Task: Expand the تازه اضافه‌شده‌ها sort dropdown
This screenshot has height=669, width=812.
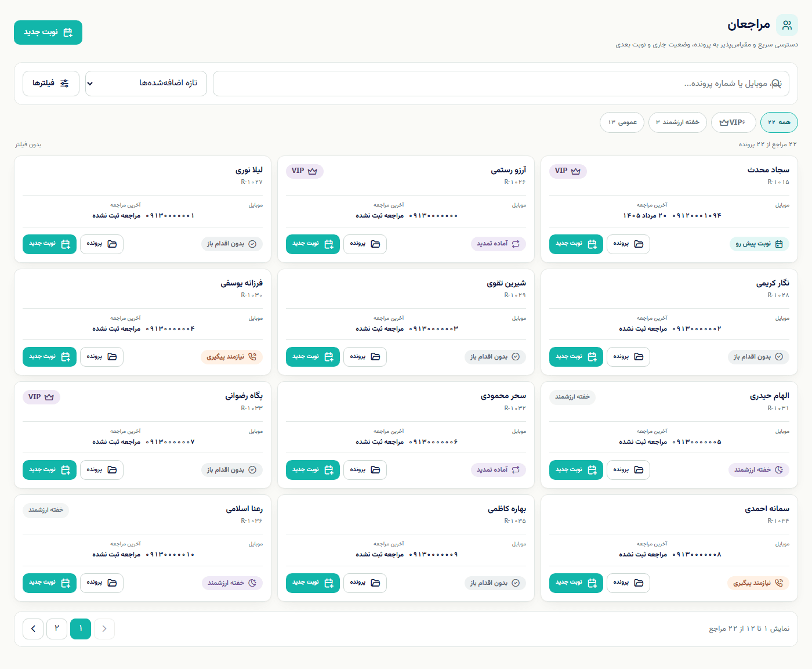Action: tap(146, 84)
